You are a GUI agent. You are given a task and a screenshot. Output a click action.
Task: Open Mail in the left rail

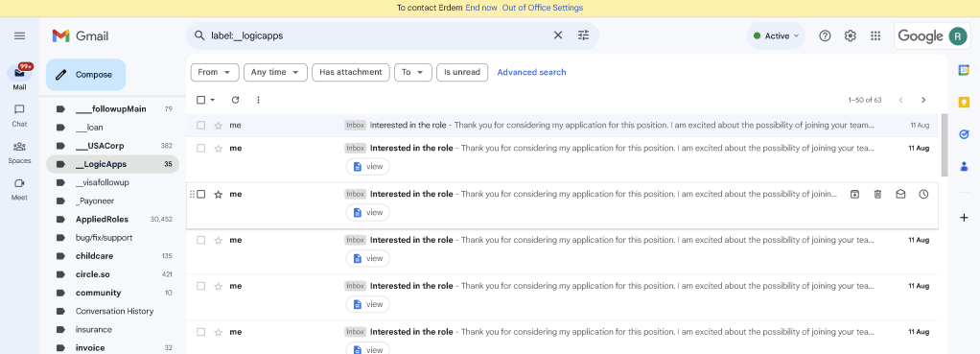(19, 78)
